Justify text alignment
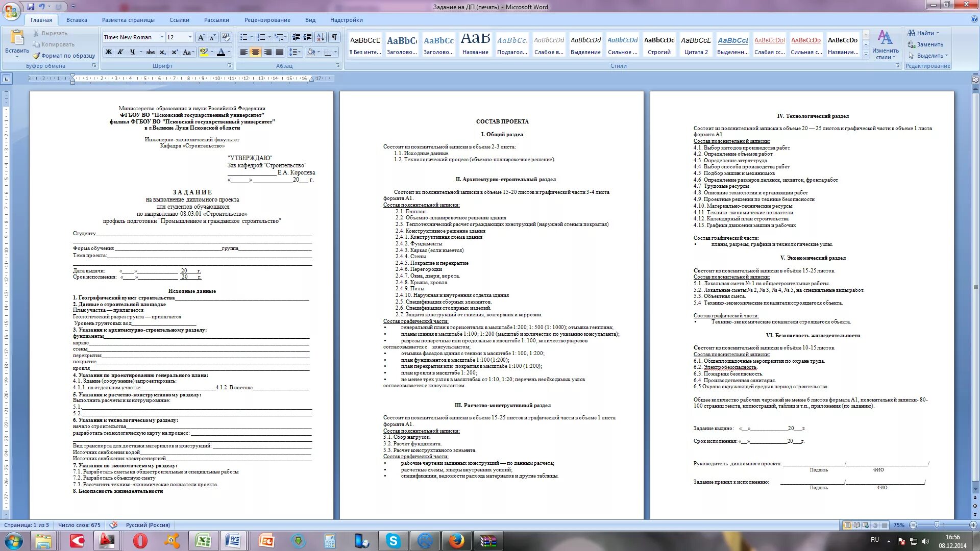Screen dimensions: 980x551 click(279, 52)
